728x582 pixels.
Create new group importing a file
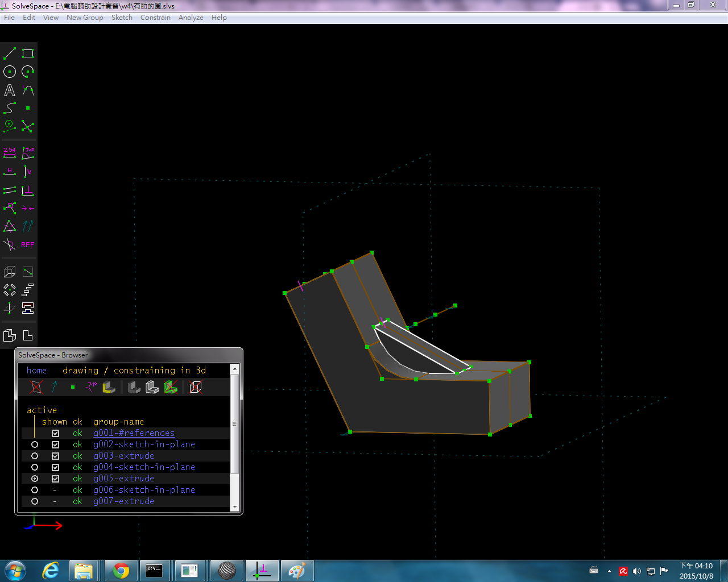28,308
